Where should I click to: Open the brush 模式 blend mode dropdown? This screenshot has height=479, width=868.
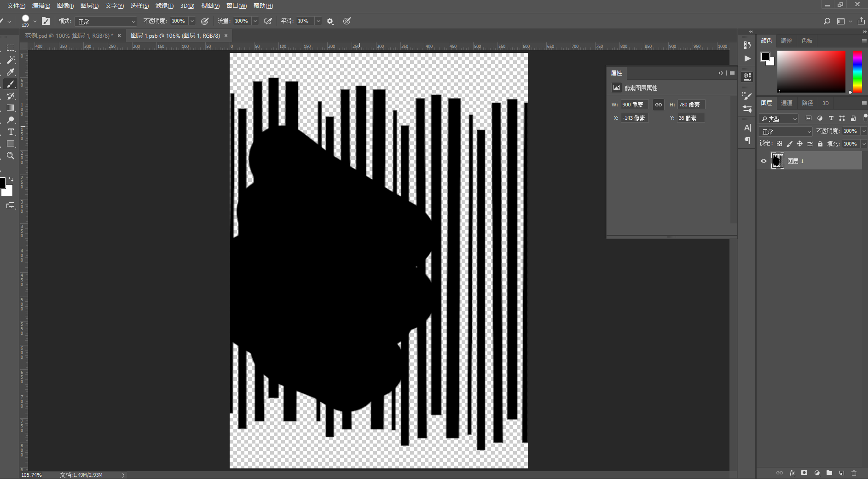coord(106,21)
